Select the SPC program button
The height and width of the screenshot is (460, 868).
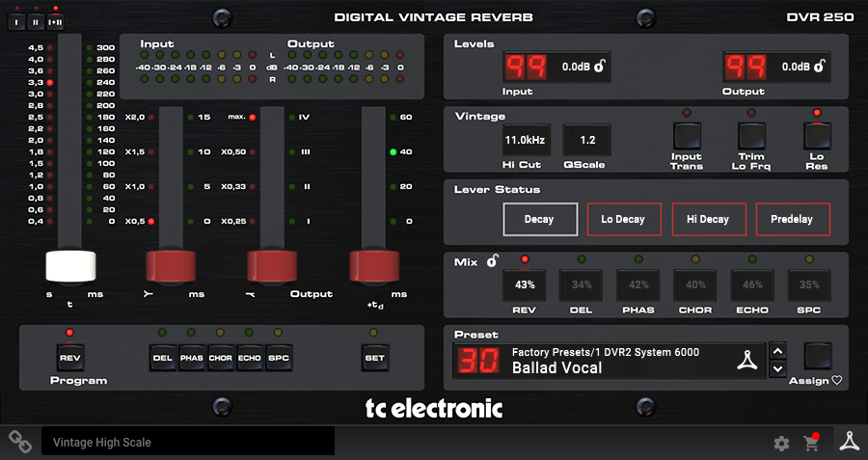[279, 358]
